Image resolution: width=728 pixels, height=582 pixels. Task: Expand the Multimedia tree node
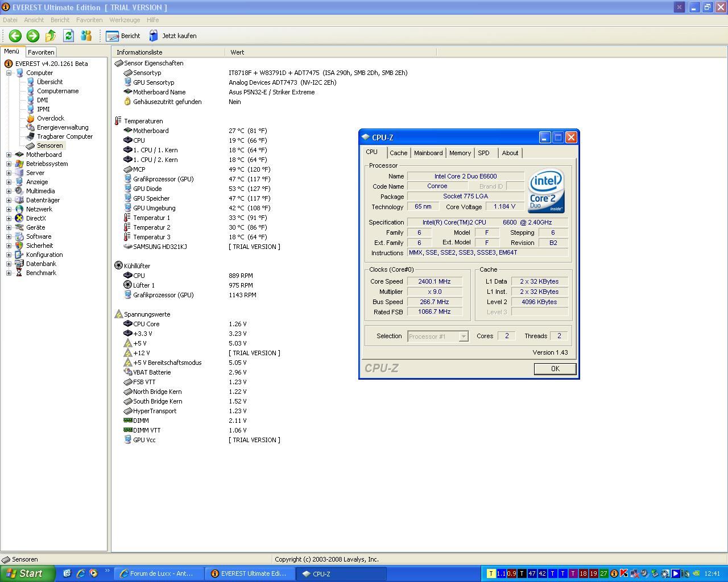tap(9, 191)
